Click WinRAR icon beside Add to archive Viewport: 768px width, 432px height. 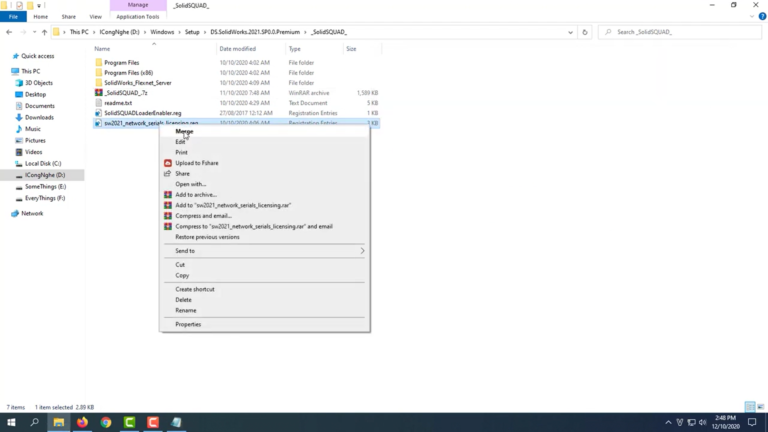(x=168, y=195)
